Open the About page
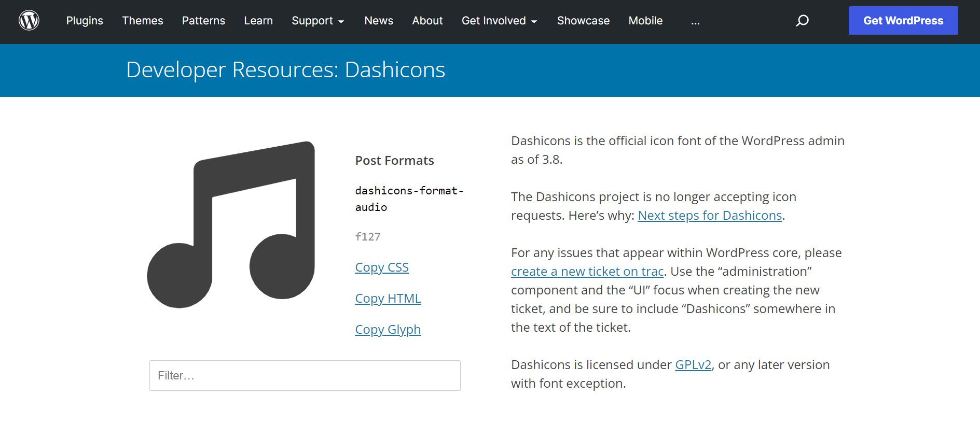The image size is (980, 438). coord(427,21)
